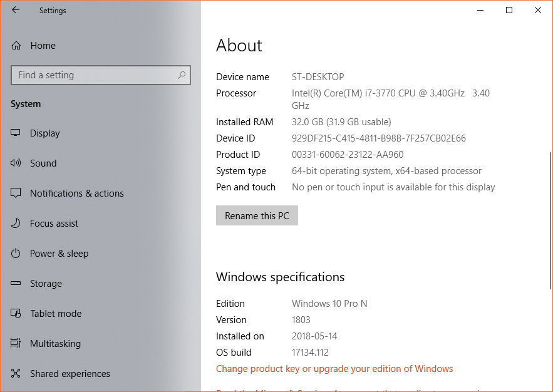Select the Sound speaker icon

[x=16, y=163]
